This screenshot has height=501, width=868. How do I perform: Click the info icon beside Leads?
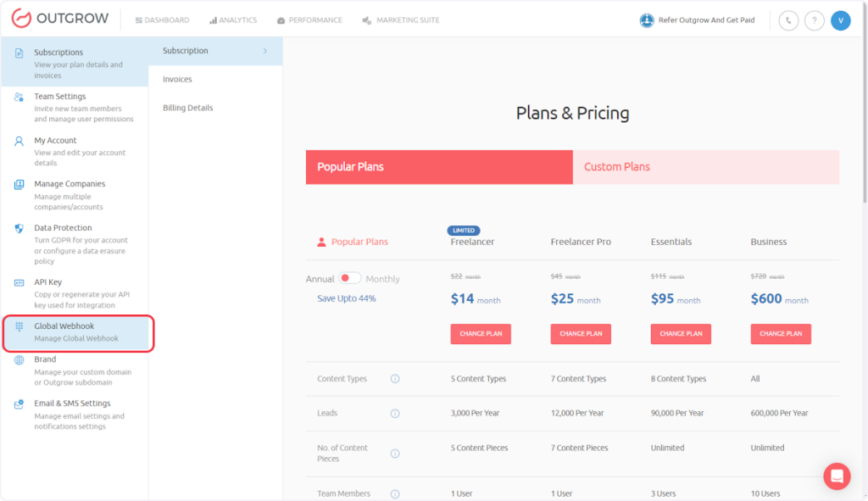[x=395, y=414]
